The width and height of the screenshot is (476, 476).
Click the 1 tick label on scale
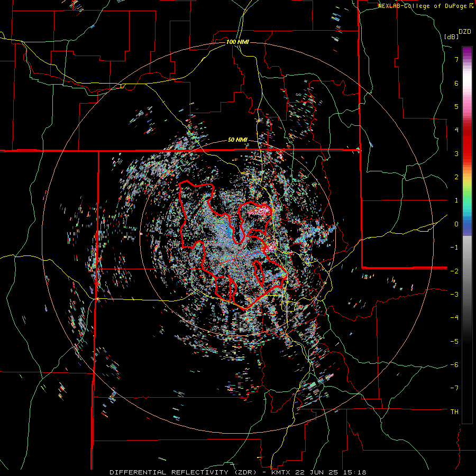tap(456, 200)
